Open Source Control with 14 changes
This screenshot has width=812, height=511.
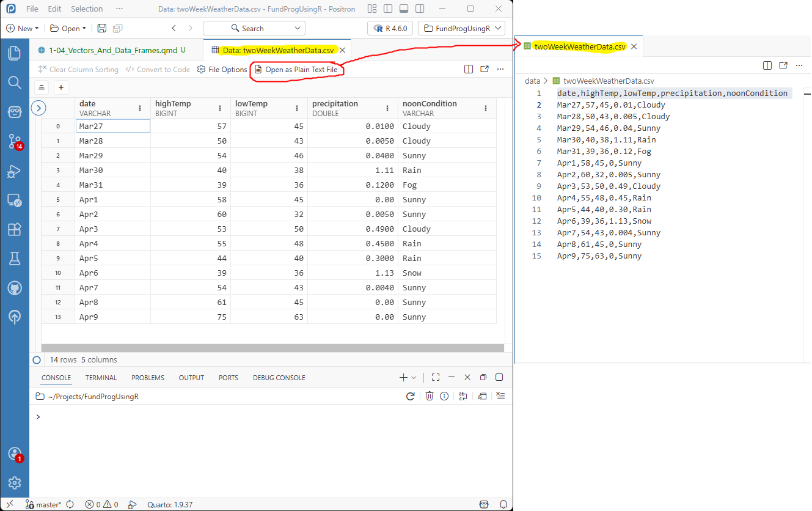click(15, 142)
